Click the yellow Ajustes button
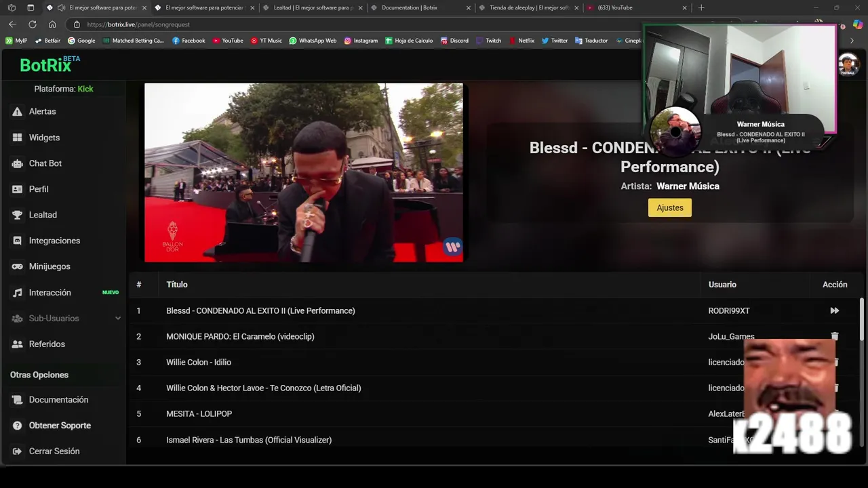 [x=670, y=207]
